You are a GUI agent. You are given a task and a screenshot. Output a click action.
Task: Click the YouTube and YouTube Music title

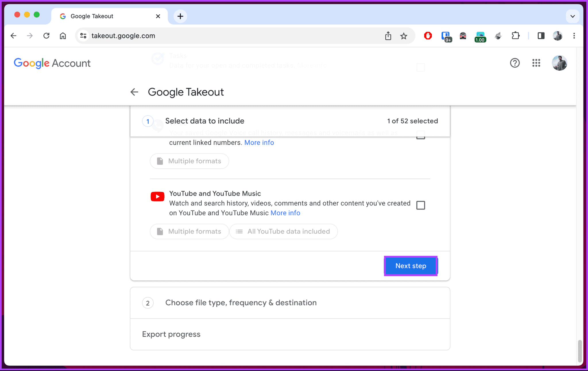click(x=215, y=194)
